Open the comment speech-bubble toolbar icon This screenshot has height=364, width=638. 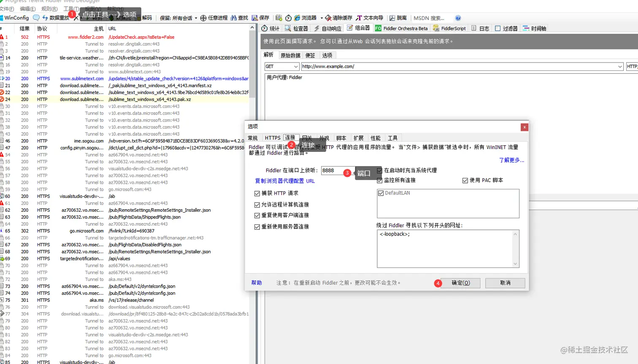(x=36, y=18)
